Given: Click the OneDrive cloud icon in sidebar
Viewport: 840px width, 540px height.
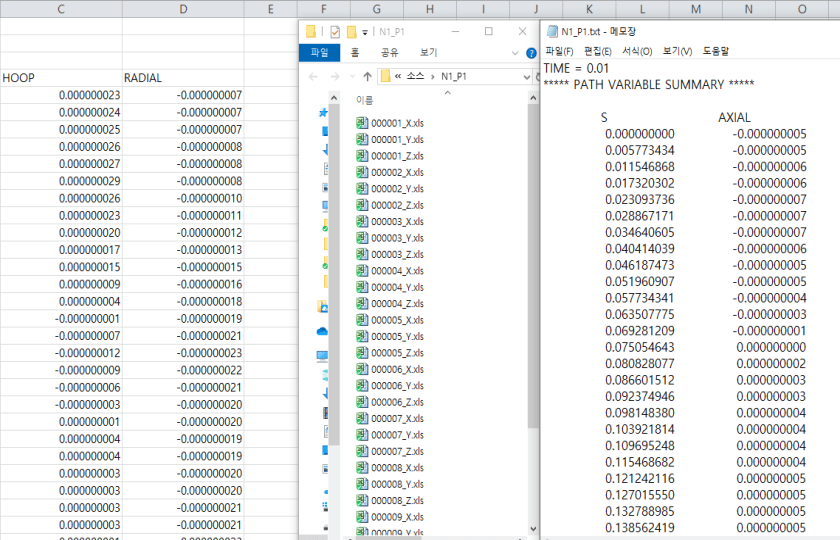Looking at the screenshot, I should [x=323, y=331].
